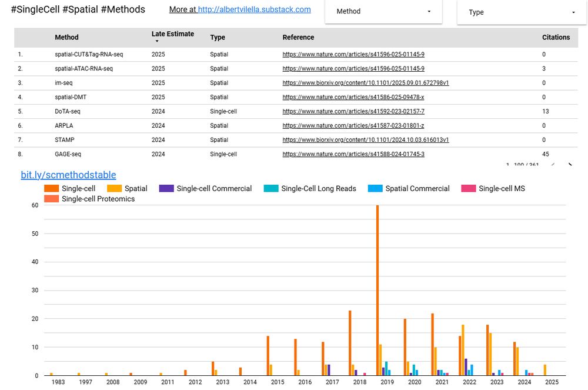This screenshot has width=588, height=390.
Task: Click the sort arrow under Late Estimate
Action: pos(157,41)
